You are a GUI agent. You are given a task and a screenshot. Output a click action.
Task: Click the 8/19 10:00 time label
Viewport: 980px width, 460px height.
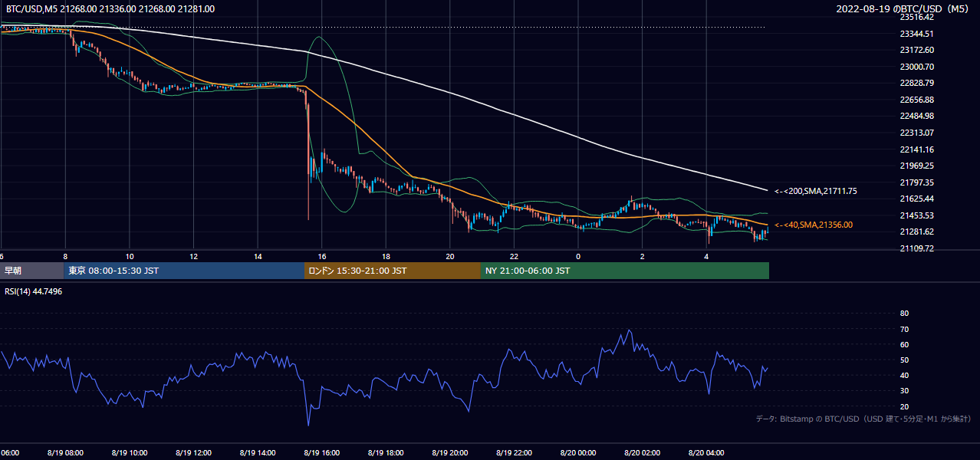(x=129, y=452)
